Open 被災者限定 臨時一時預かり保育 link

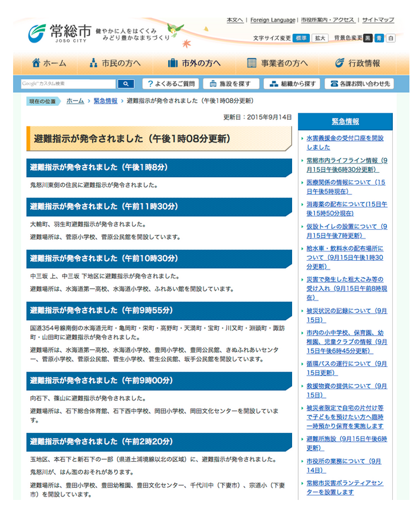click(x=345, y=417)
